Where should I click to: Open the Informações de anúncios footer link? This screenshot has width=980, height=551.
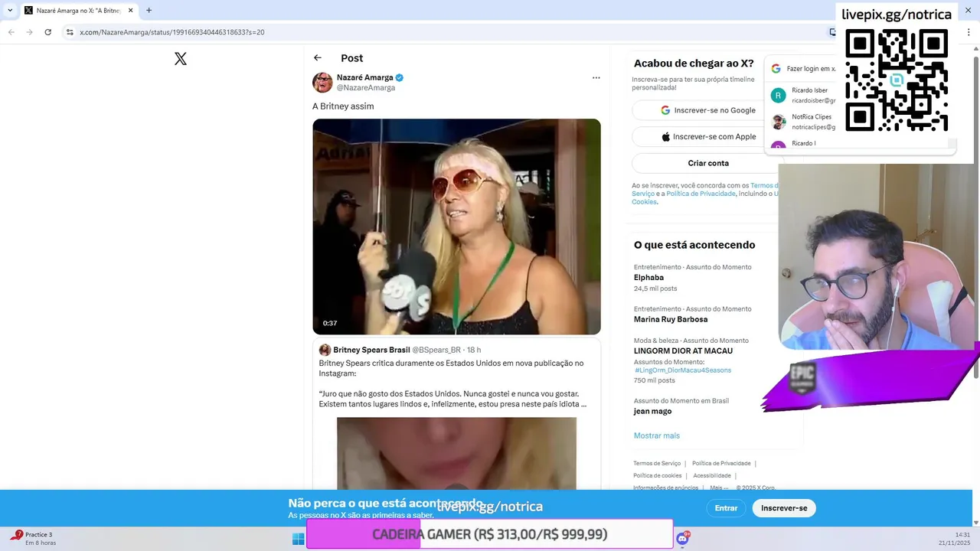[x=665, y=487]
